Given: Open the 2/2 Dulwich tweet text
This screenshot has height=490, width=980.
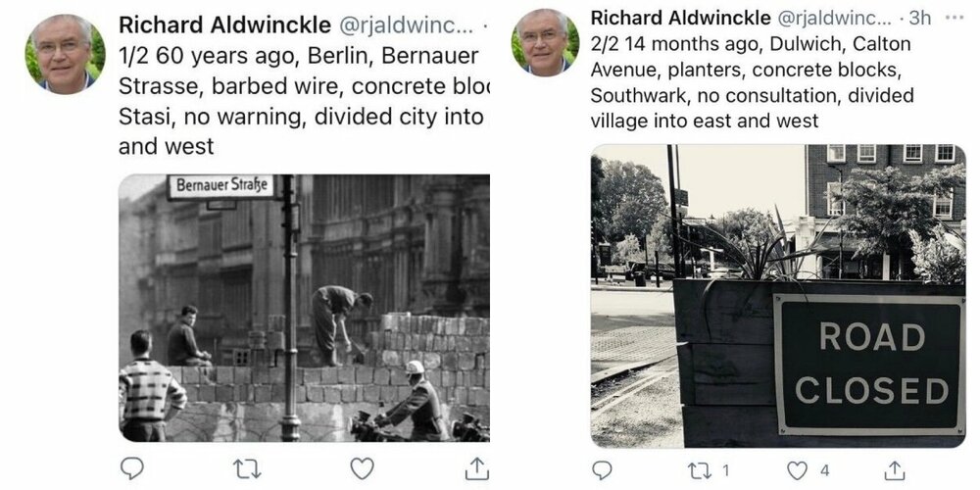Looking at the screenshot, I should tap(752, 82).
